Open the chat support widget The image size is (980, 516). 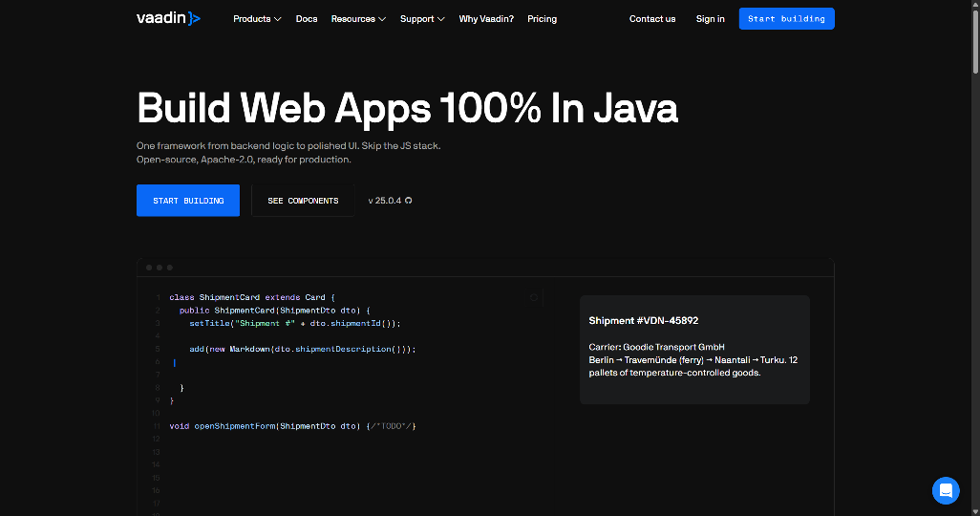946,490
